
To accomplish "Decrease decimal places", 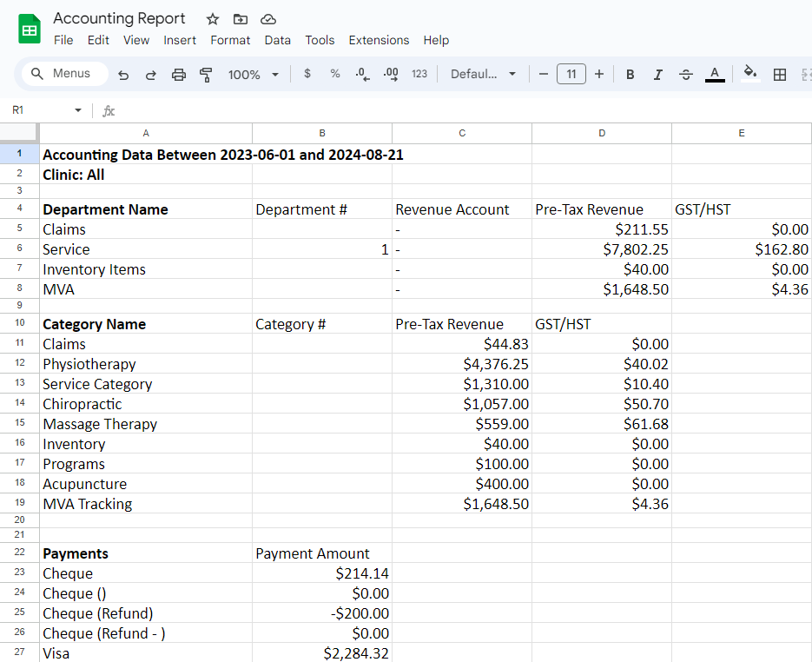I will pos(362,75).
